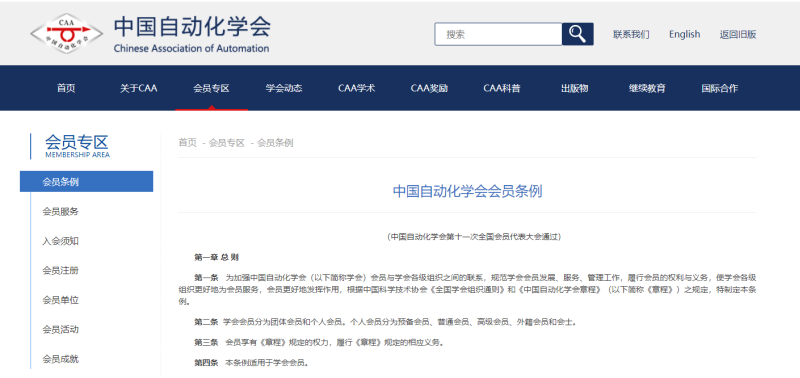Open the 关于CAA menu
Screen dimensions: 800x378
click(x=139, y=88)
